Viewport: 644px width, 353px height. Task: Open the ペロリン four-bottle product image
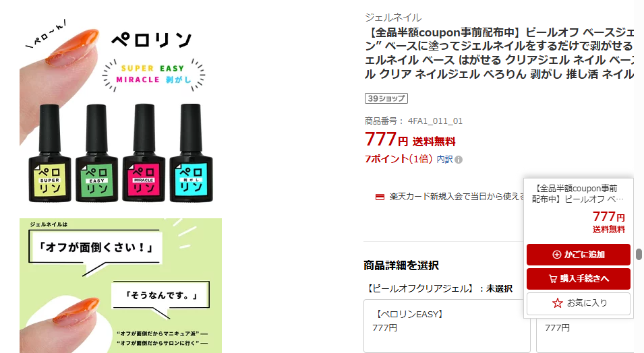[x=121, y=111]
